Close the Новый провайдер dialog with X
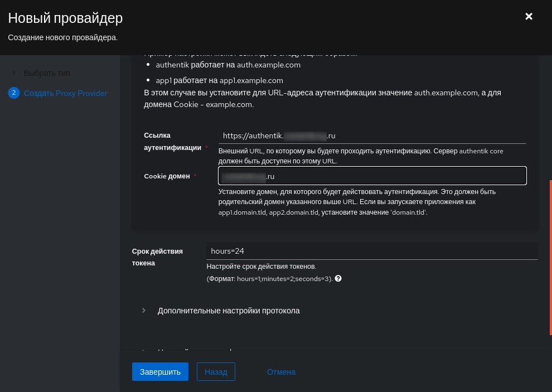Image resolution: width=552 pixels, height=392 pixels. point(529,16)
